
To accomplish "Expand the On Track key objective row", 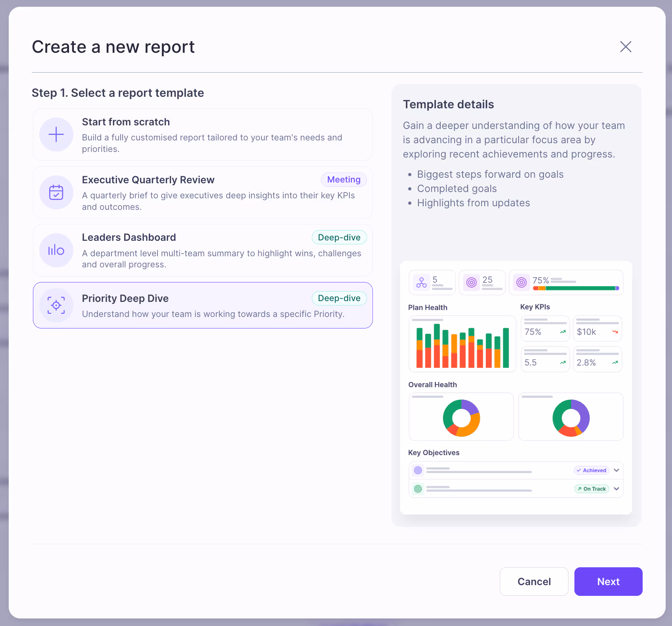I will click(616, 489).
